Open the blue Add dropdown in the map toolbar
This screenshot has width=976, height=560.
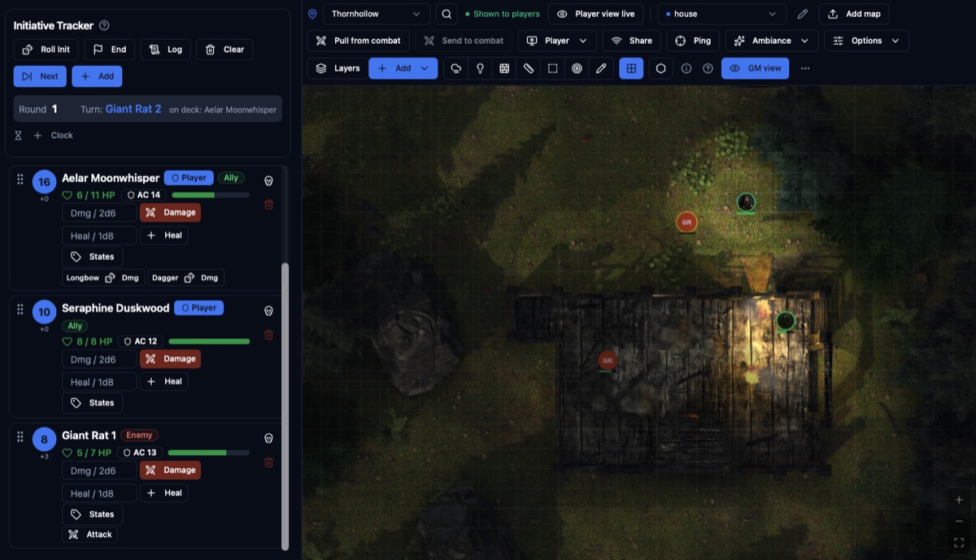coord(403,68)
